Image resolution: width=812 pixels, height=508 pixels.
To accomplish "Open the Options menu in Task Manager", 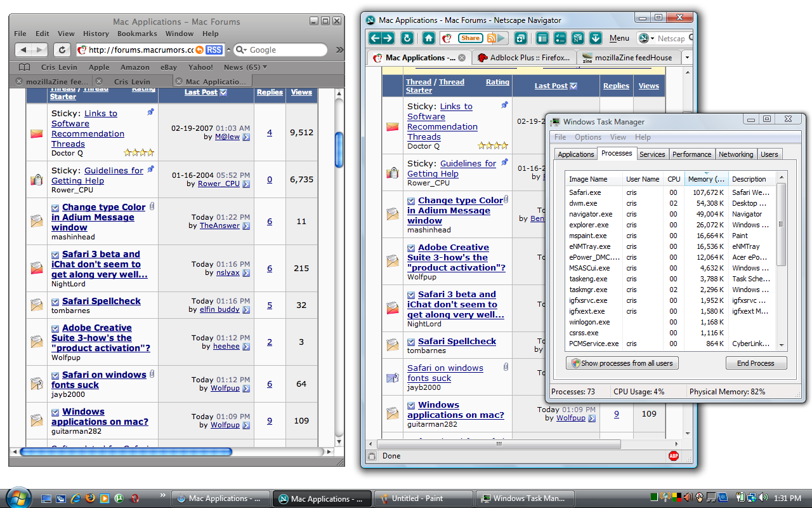I will click(x=588, y=137).
